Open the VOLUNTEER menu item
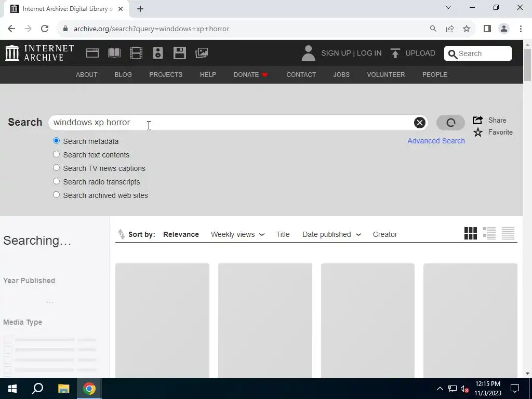 pos(386,75)
